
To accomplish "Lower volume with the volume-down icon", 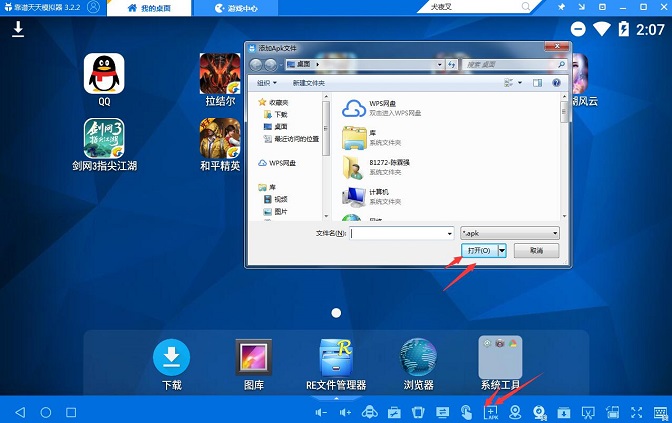I will (x=321, y=412).
